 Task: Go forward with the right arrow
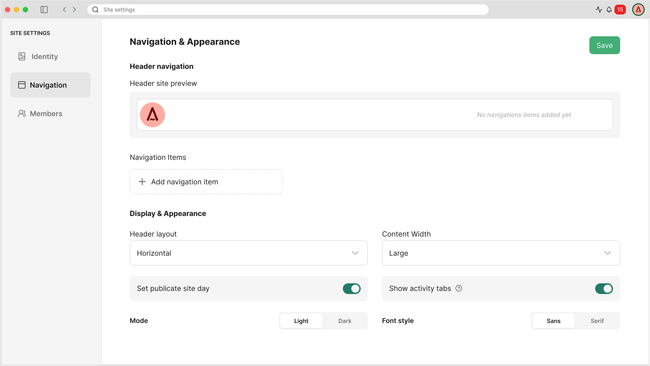point(75,10)
